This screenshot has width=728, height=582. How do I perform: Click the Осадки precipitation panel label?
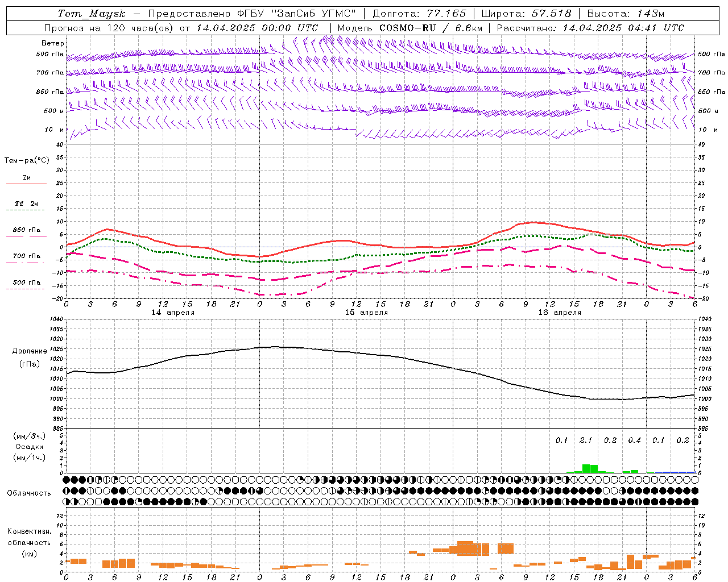coord(30,447)
